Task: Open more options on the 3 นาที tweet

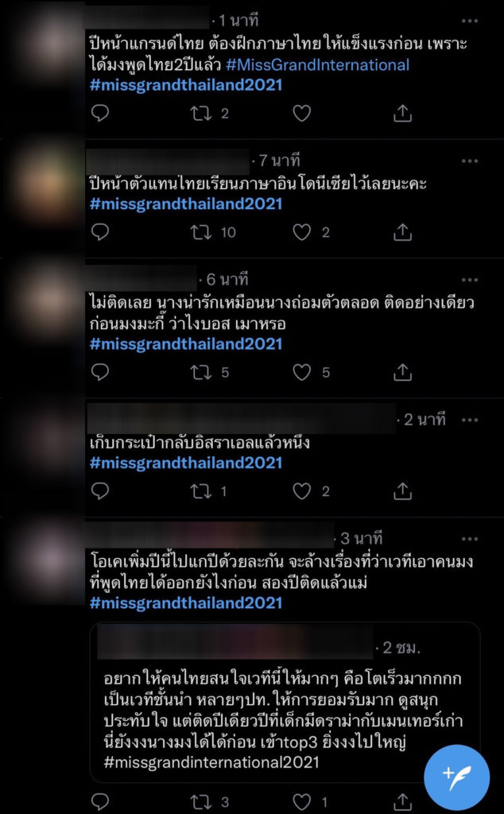Action: click(469, 539)
